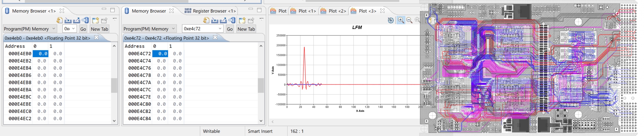Click Refresh icon in right Memory Browser toolbar
Screen dimensions: 644x136
(x=206, y=20)
